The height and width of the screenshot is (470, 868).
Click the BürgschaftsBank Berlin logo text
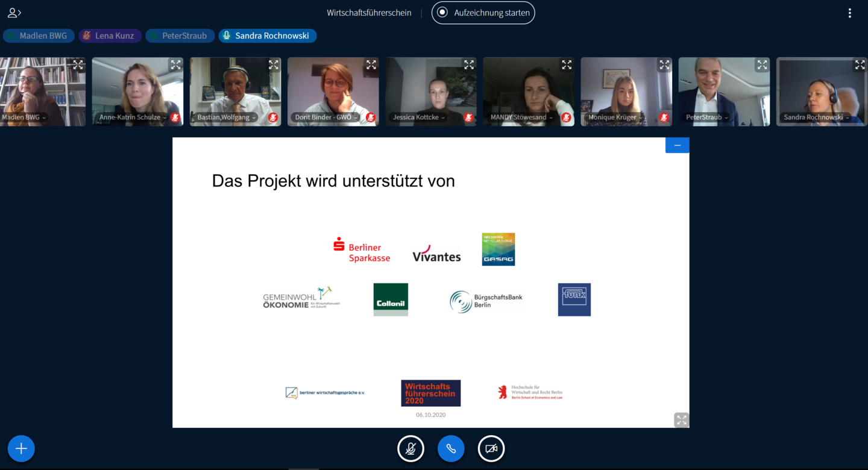pos(498,301)
